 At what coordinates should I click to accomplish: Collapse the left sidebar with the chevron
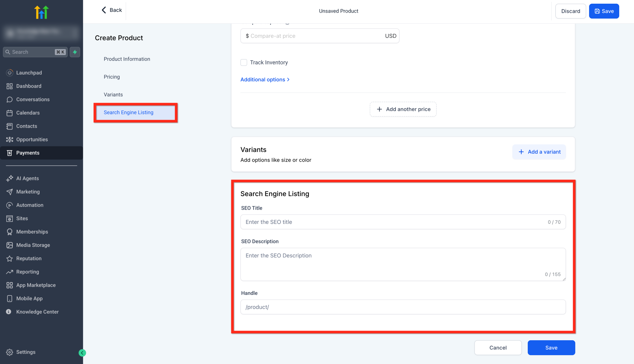pyautogui.click(x=82, y=353)
